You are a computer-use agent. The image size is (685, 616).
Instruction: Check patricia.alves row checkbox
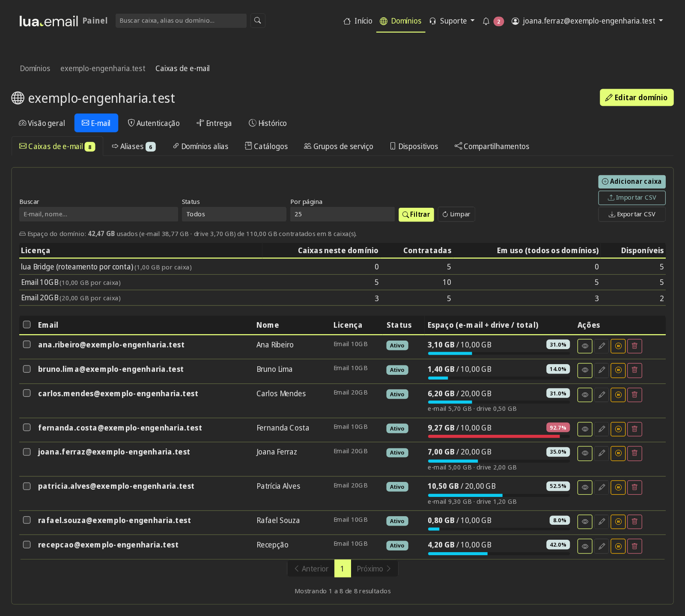point(27,486)
